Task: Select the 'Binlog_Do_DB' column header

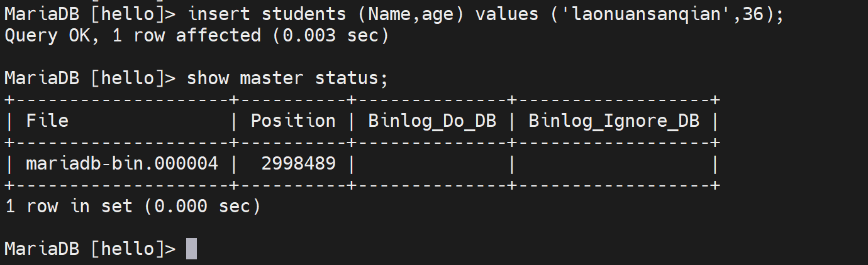Action: point(432,121)
